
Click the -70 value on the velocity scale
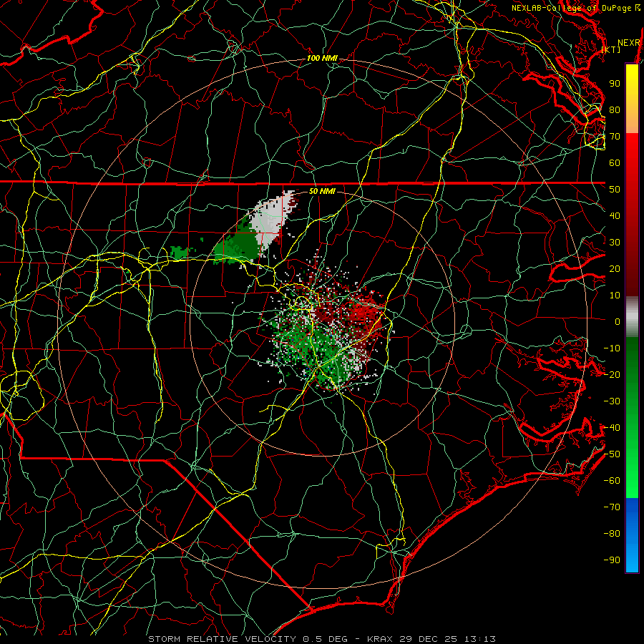tap(612, 507)
